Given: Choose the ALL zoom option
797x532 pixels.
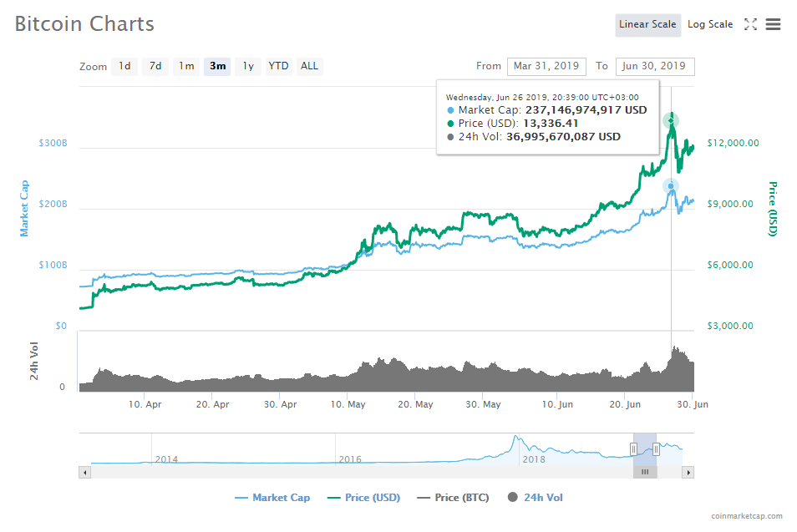Looking at the screenshot, I should 309,66.
